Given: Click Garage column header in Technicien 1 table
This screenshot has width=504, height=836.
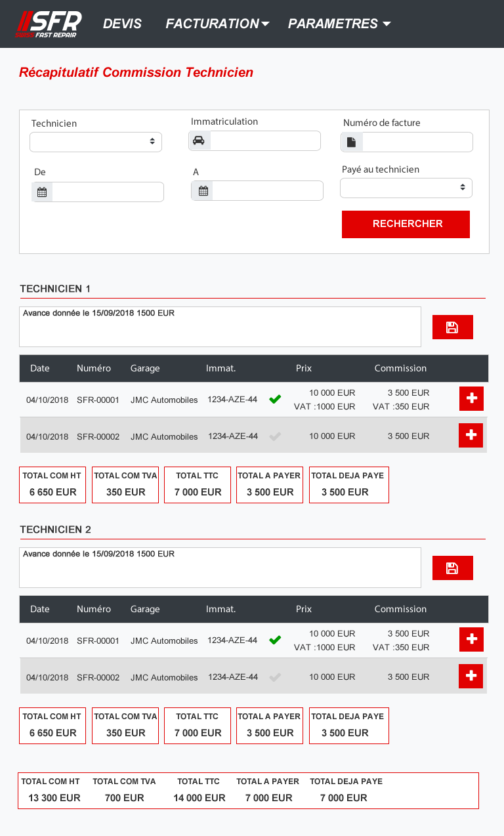Looking at the screenshot, I should click(145, 368).
